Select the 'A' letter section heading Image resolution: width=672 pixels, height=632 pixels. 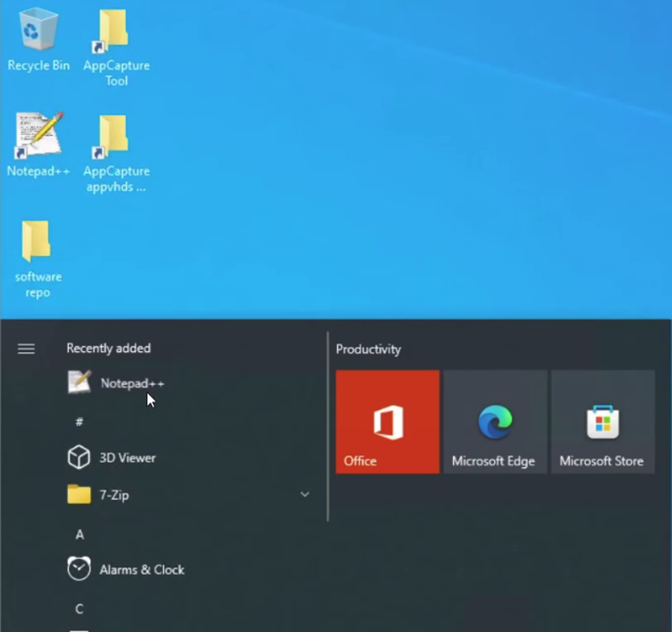pos(79,534)
